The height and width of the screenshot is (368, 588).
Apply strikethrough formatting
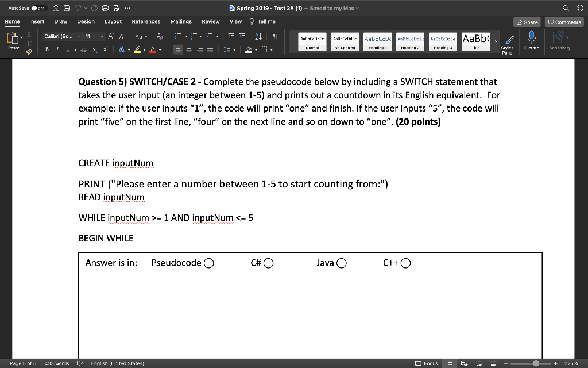pos(84,49)
